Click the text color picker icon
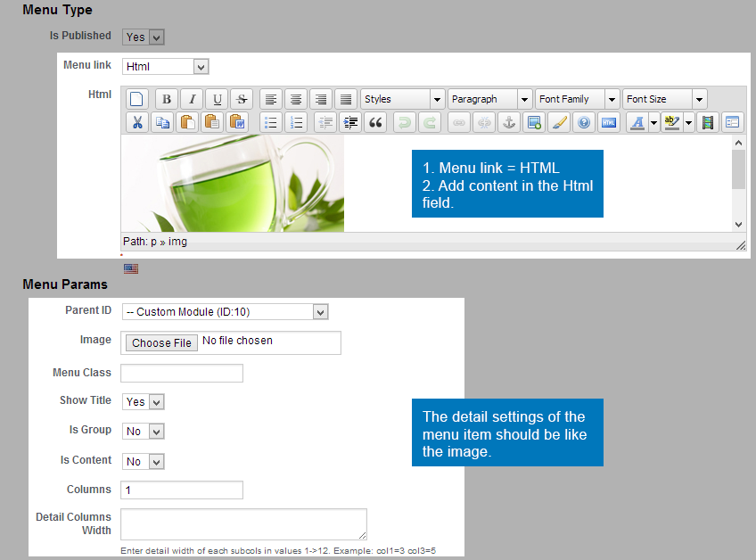 (x=637, y=123)
